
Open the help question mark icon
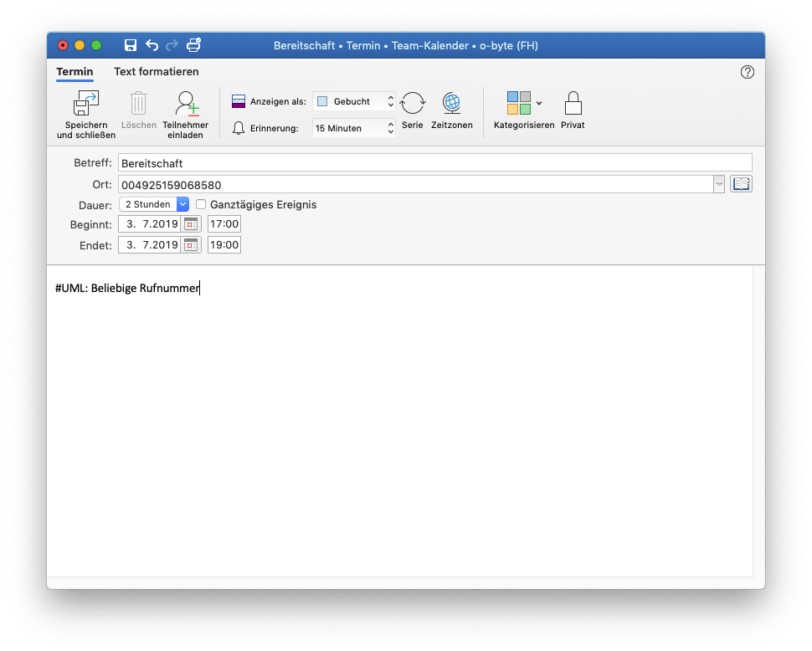[x=748, y=72]
